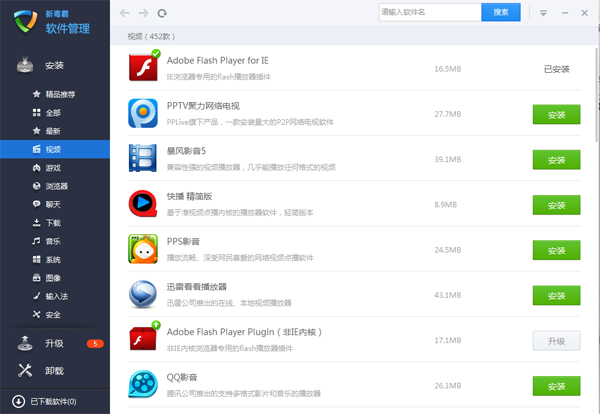The height and width of the screenshot is (414, 600).
Task: Click the blue 搜索 button
Action: 501,12
